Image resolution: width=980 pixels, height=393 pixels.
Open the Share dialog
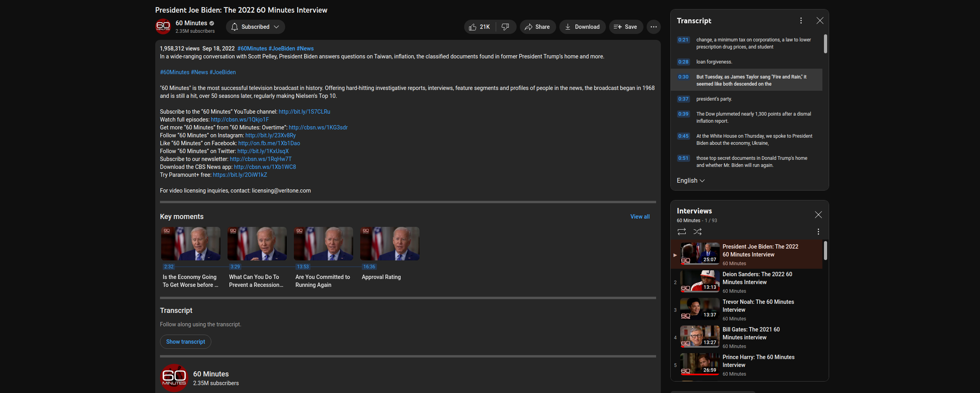(538, 27)
